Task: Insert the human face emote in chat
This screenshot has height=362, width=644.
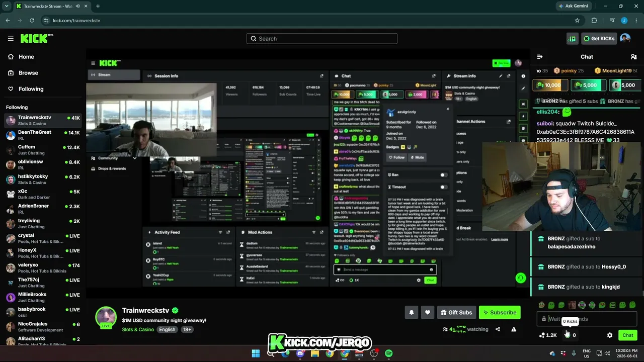Action: tap(572, 305)
